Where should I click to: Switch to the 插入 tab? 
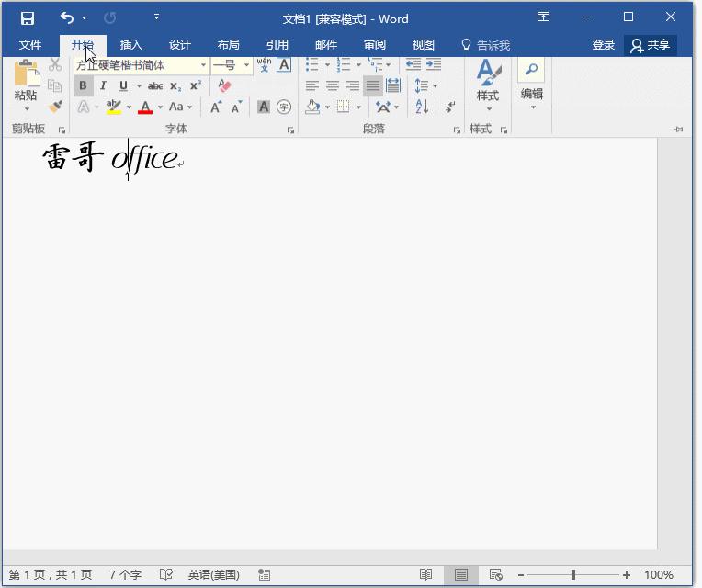pyautogui.click(x=130, y=45)
